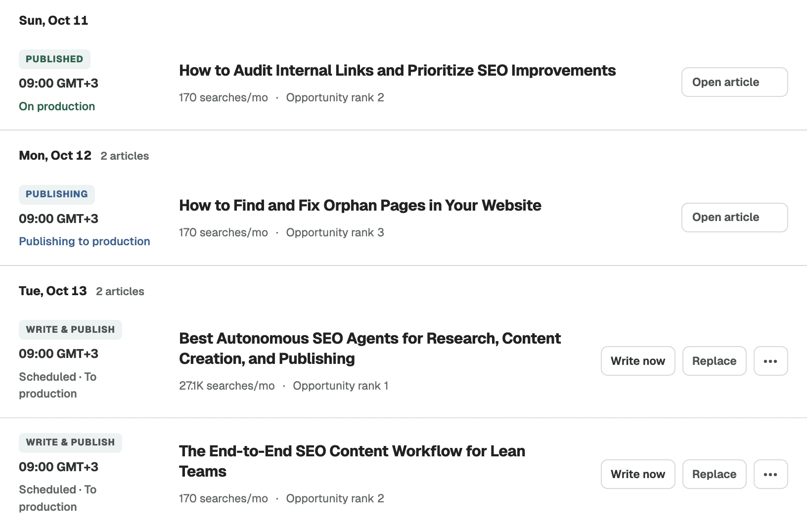Viewport: 807px width, 532px height.
Task: Select title How to Audit Internal Links
Action: pyautogui.click(x=397, y=71)
